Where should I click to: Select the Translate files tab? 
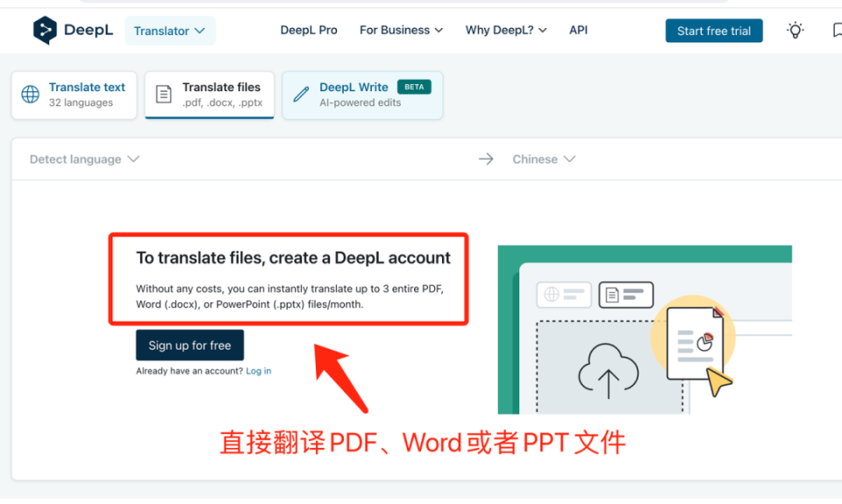pyautogui.click(x=210, y=95)
